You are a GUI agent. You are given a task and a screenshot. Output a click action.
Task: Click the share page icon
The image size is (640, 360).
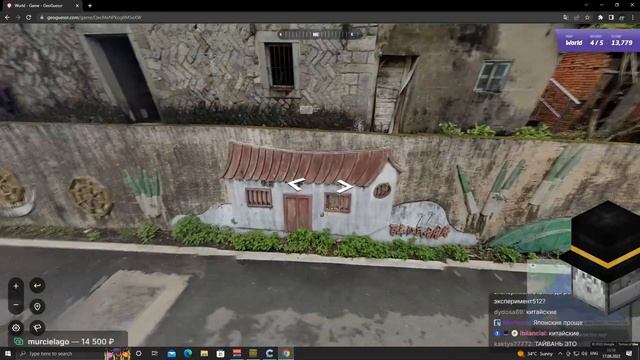[576, 18]
